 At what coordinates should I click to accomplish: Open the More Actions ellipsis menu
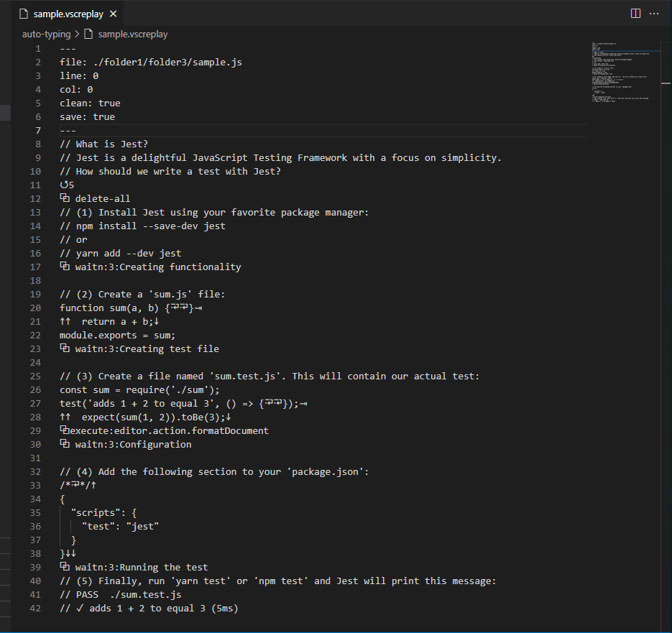tap(654, 14)
